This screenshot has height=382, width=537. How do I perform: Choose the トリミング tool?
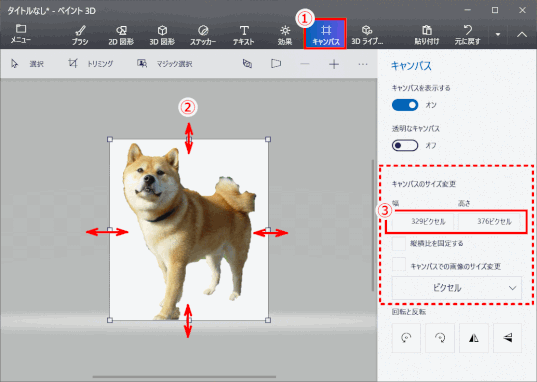click(x=90, y=64)
